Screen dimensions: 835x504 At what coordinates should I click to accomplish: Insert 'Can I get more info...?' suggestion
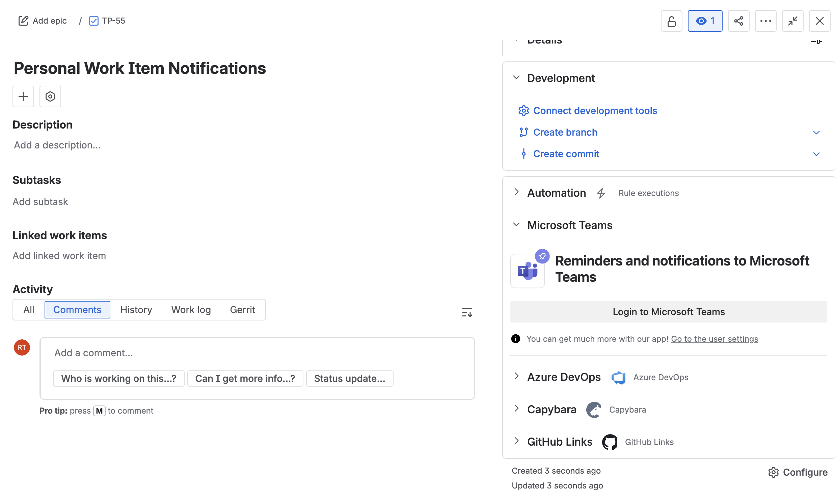coord(245,379)
